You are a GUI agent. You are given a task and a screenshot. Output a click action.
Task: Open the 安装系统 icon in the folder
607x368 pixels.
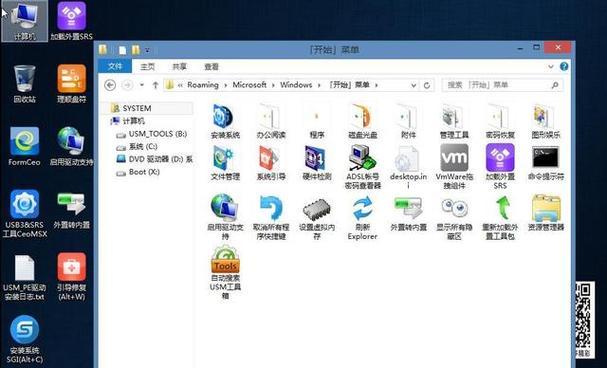coord(225,121)
